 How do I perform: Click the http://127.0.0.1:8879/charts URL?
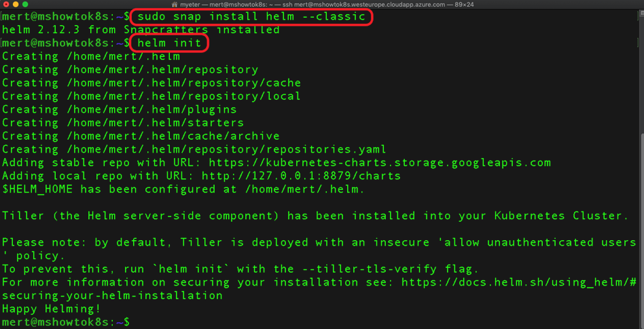coord(302,176)
